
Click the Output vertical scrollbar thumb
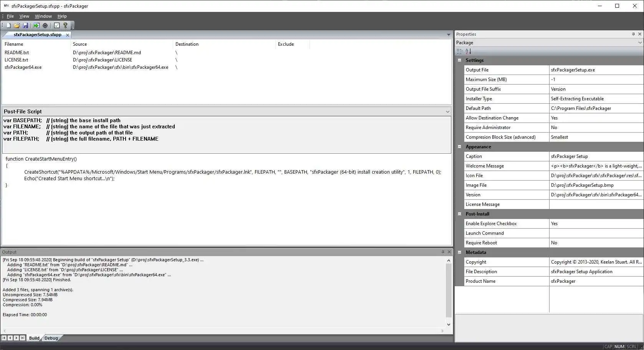click(x=449, y=290)
